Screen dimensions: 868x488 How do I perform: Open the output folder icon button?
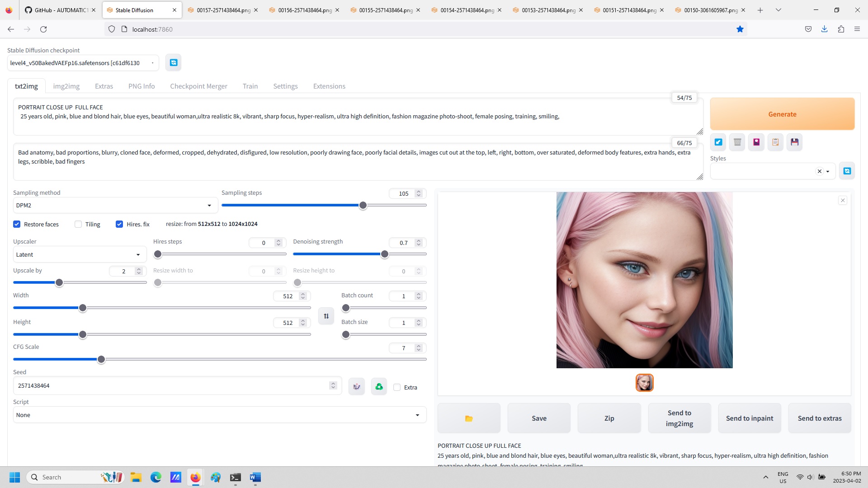[x=469, y=418]
